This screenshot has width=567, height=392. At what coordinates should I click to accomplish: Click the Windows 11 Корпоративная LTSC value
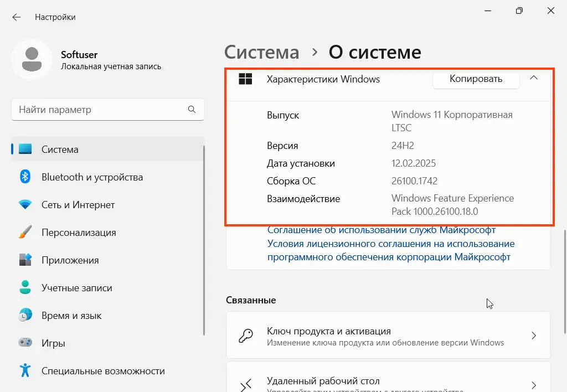pyautogui.click(x=452, y=121)
